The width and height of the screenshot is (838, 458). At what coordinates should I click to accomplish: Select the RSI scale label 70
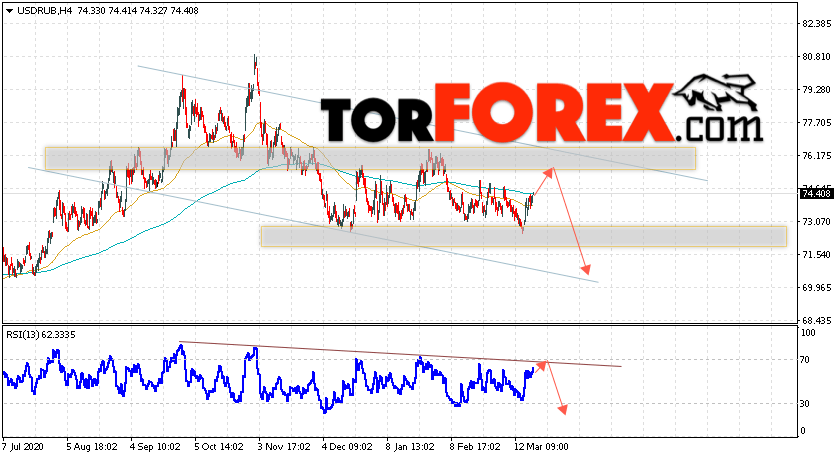(805, 360)
